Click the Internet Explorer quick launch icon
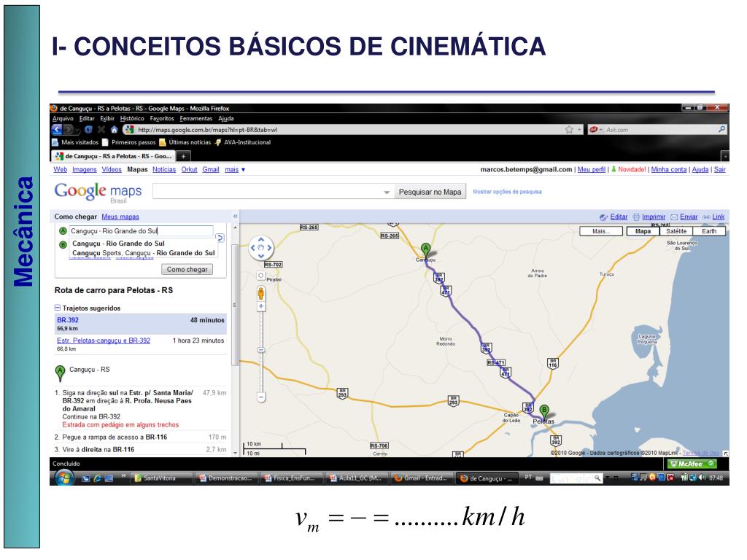Image resolution: width=747 pixels, height=560 pixels. pyautogui.click(x=98, y=478)
